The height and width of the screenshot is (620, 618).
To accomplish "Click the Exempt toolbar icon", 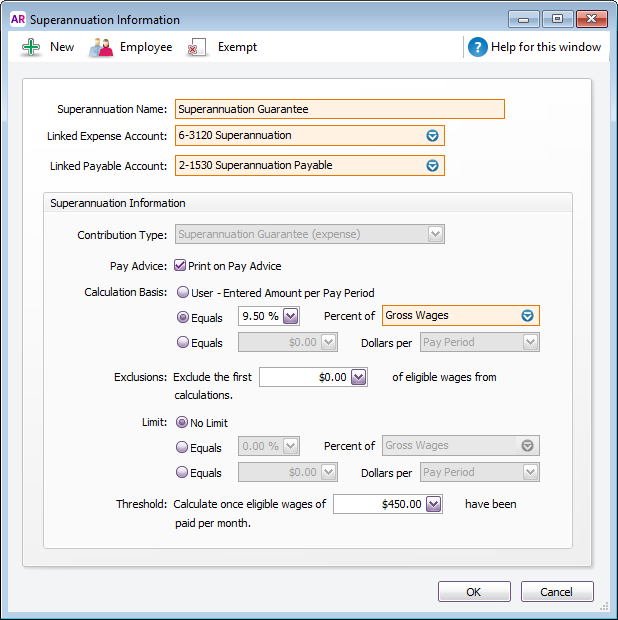I will tap(198, 47).
